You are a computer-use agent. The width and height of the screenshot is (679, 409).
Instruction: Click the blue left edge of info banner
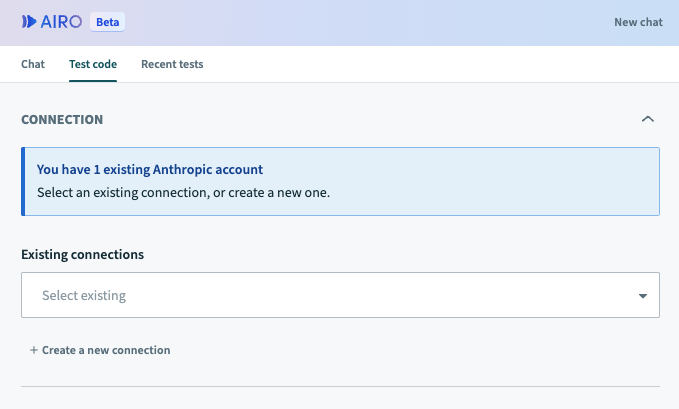23,181
